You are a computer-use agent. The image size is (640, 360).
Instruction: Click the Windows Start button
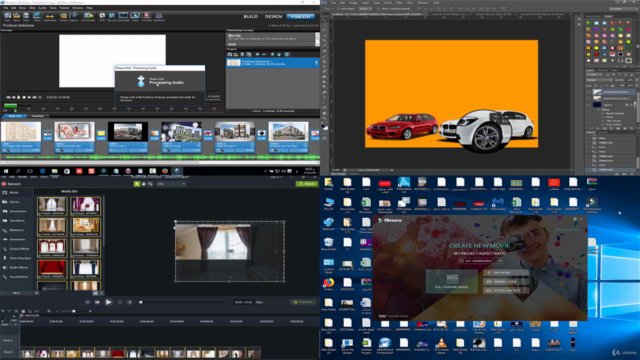(6, 171)
